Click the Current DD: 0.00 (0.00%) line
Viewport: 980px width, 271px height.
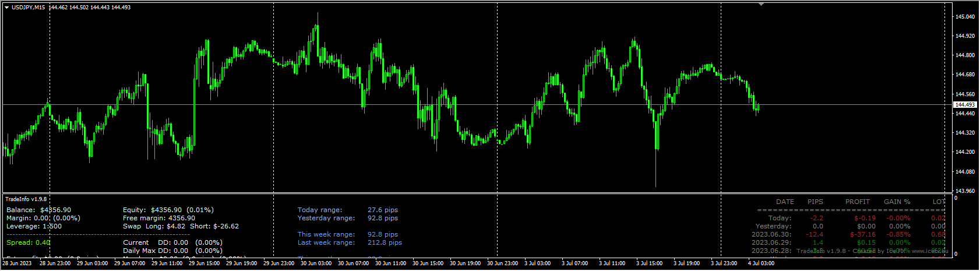click(172, 242)
